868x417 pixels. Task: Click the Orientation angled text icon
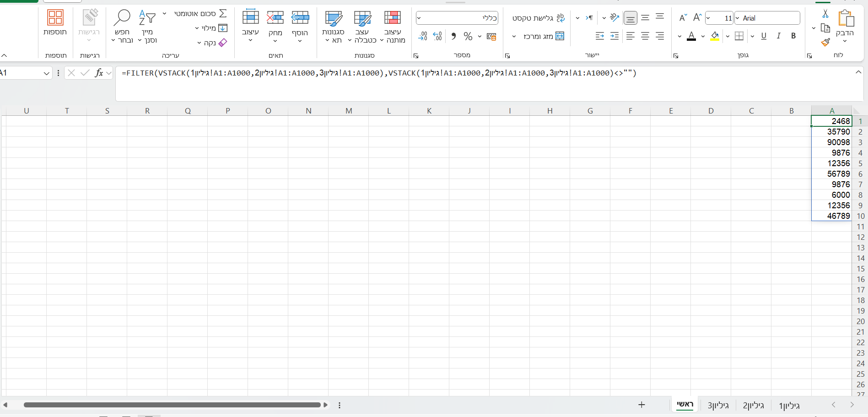pos(615,18)
